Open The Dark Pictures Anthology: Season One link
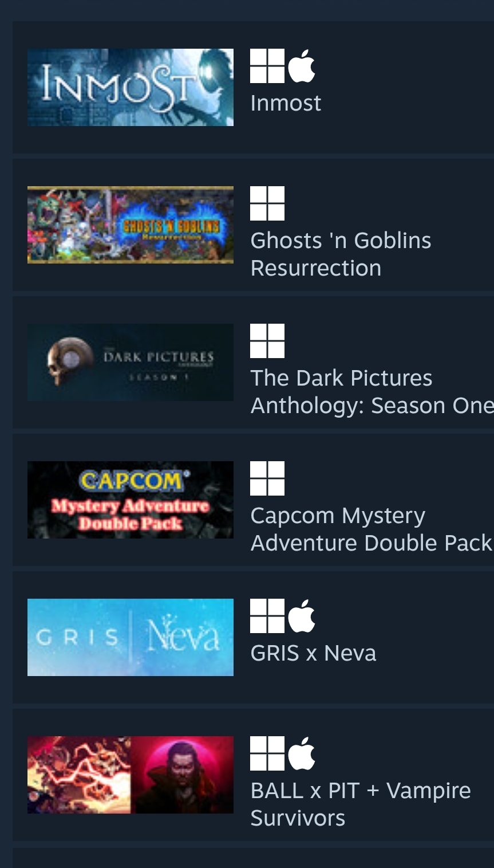This screenshot has width=494, height=868. pyautogui.click(x=372, y=392)
